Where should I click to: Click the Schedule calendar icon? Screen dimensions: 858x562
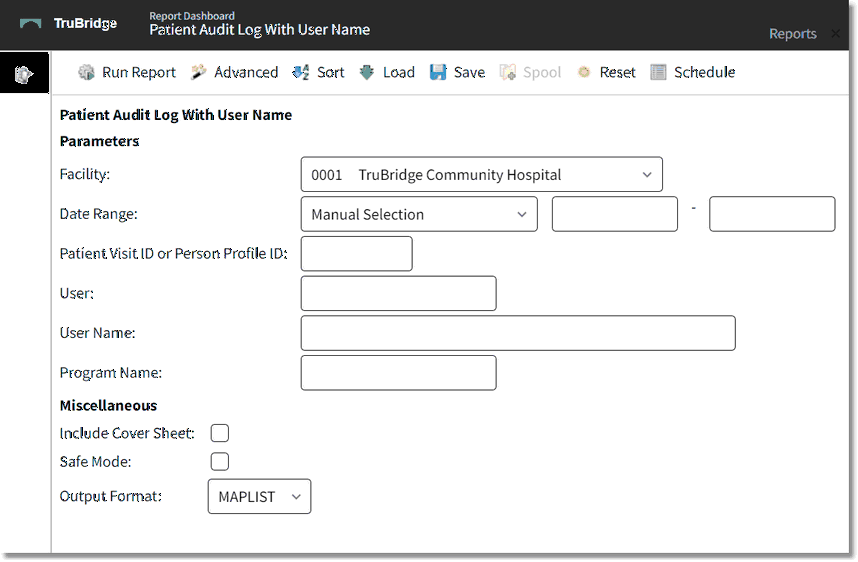coord(658,72)
